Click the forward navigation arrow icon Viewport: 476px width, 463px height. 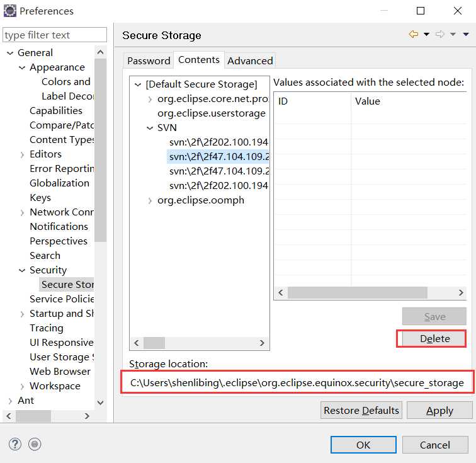coord(439,34)
